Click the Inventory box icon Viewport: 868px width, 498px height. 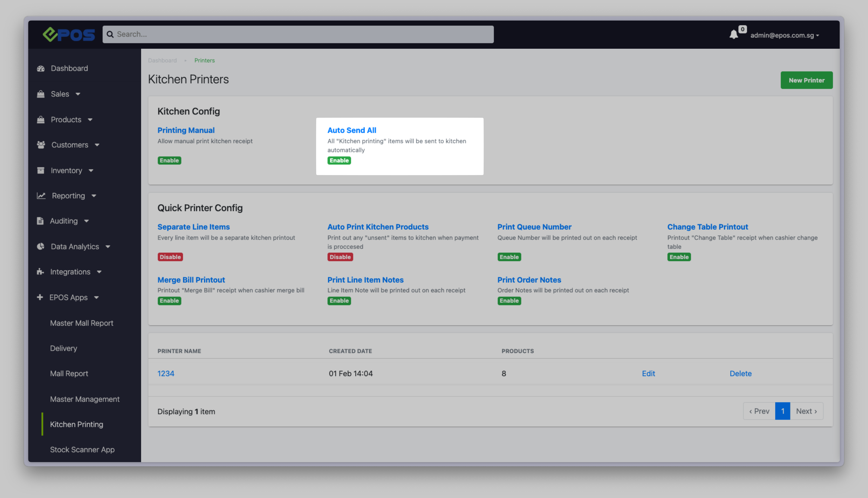(x=41, y=170)
